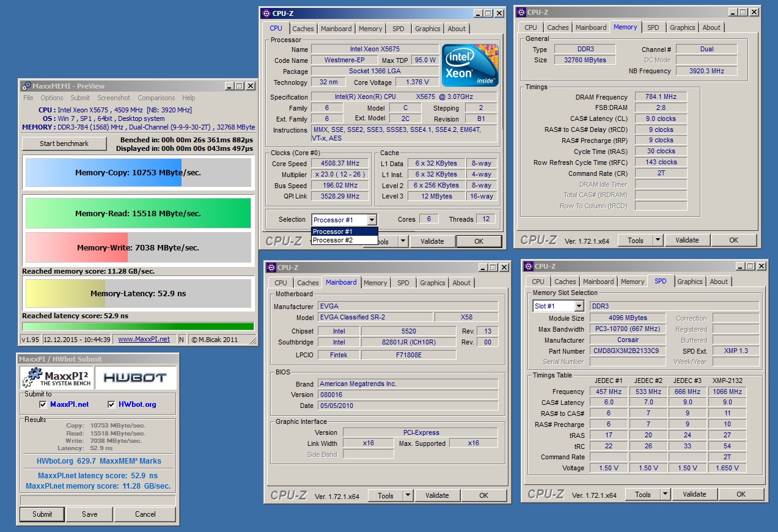Click the XMP-2132 frequency 1066 MHz cell
778x532 pixels.
pos(727,392)
